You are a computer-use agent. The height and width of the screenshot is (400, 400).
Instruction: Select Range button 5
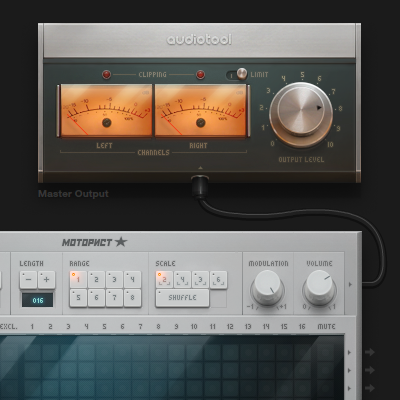click(x=78, y=298)
